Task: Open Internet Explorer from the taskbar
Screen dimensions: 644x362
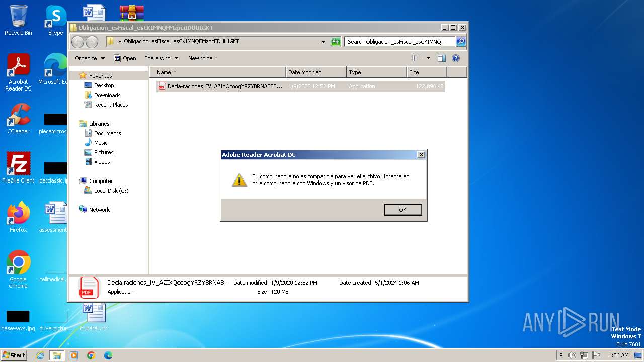Action: [40, 355]
